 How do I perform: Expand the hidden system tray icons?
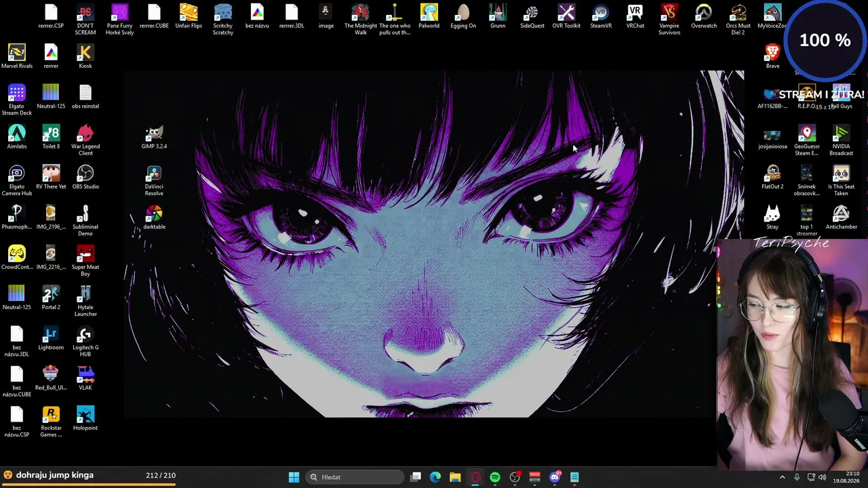click(782, 477)
